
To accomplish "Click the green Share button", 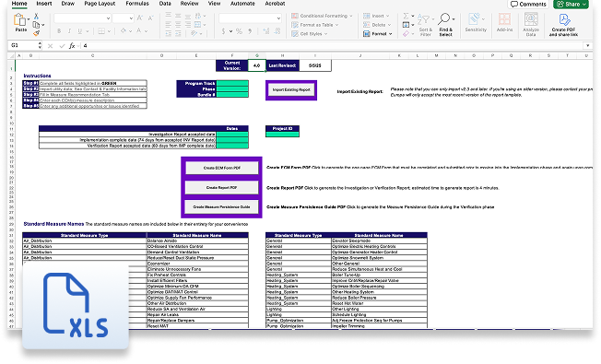I will click(571, 4).
